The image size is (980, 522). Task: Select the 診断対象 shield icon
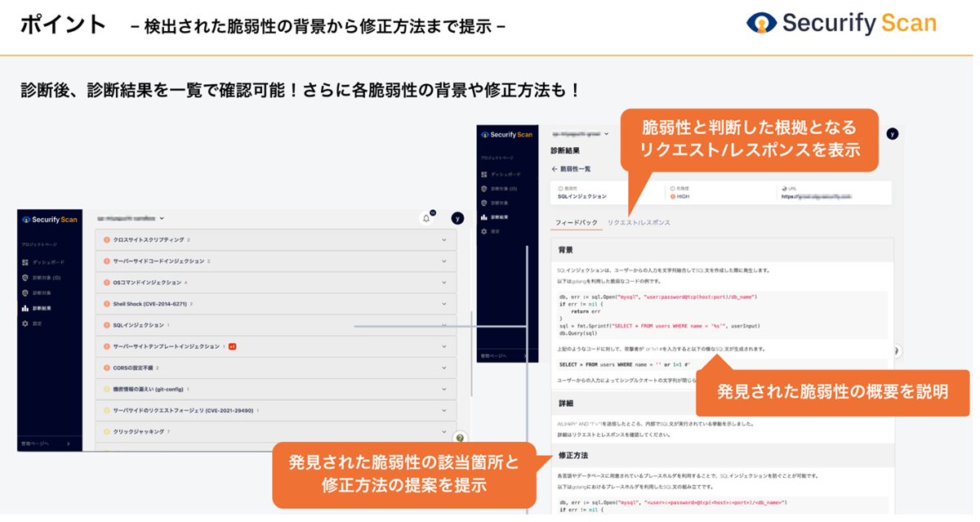click(24, 292)
